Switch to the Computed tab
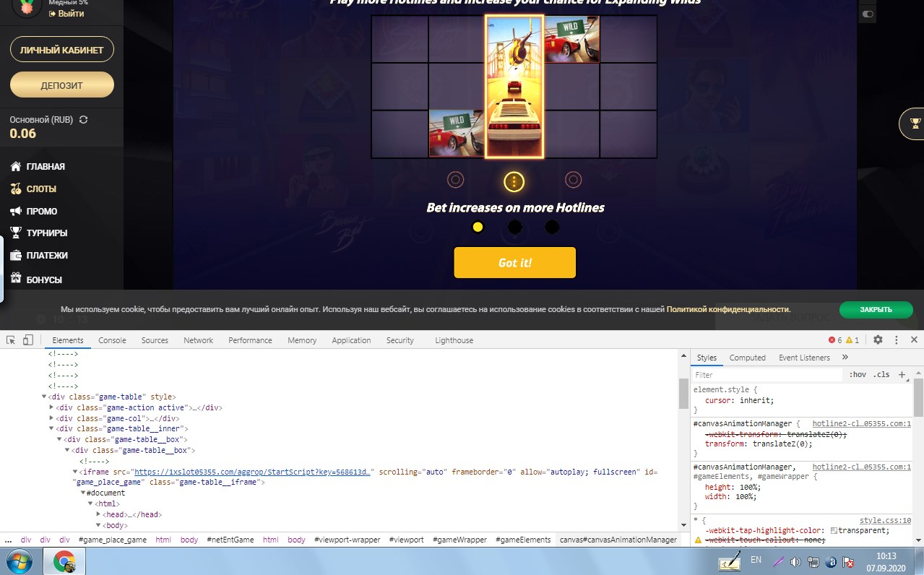This screenshot has width=924, height=575. pyautogui.click(x=747, y=358)
